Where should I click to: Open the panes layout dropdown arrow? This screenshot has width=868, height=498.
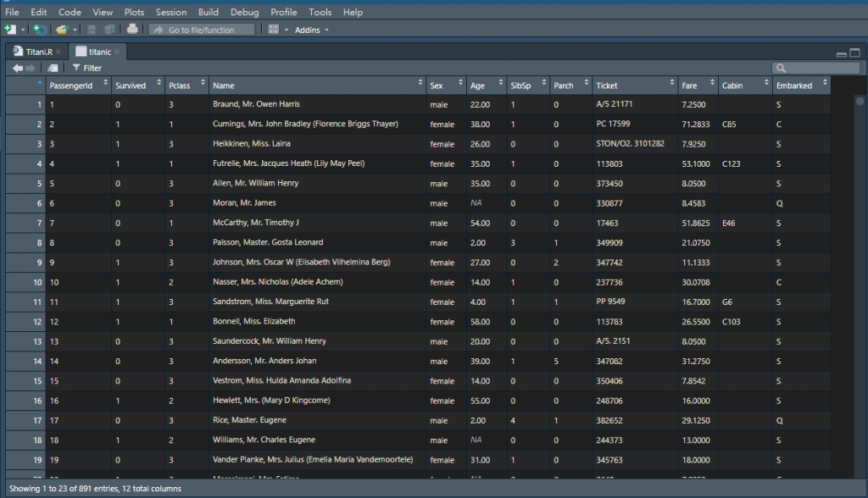(x=287, y=30)
